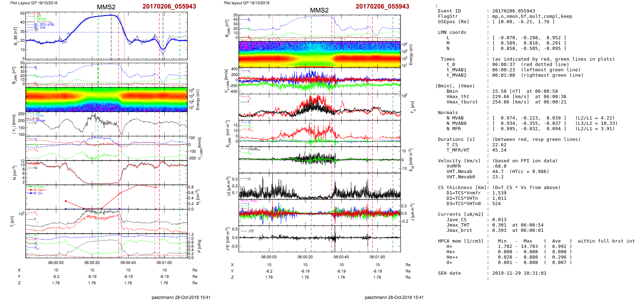Select the t_MVAB2 time '06:01:08'
The height and width of the screenshot is (300, 644).
[503, 75]
